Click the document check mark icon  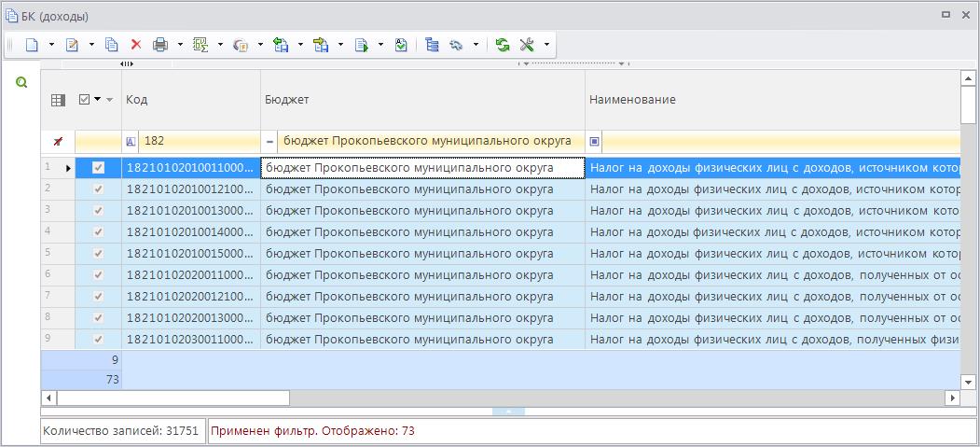(401, 45)
